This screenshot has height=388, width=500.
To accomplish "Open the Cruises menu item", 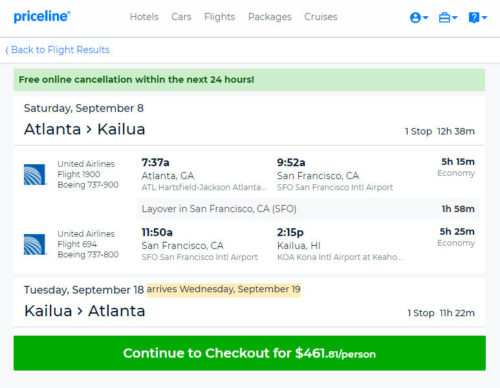I will [321, 17].
